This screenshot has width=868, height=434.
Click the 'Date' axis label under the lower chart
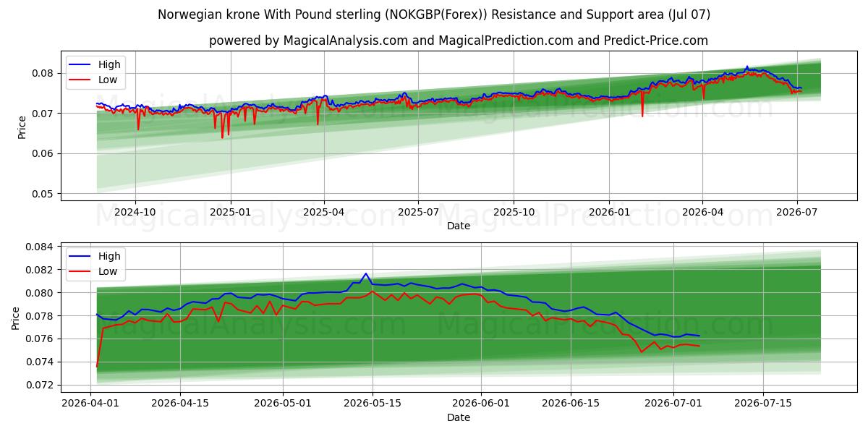[x=459, y=417]
